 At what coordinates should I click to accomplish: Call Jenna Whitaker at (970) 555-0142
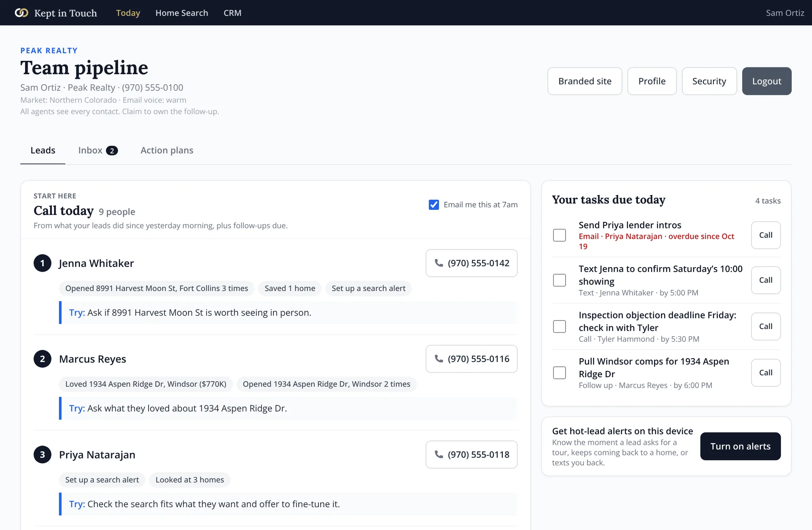coord(471,263)
